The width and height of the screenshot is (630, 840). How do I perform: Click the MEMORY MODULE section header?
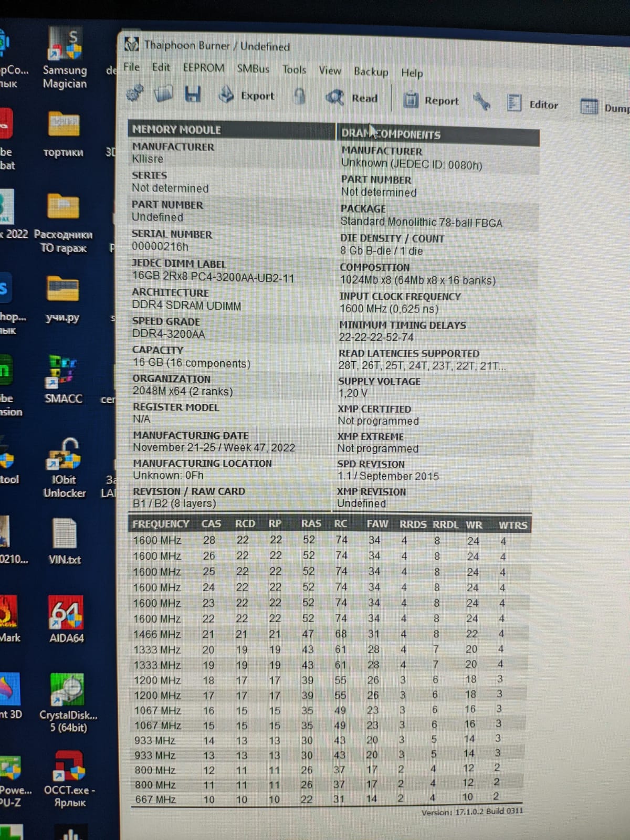(x=231, y=129)
